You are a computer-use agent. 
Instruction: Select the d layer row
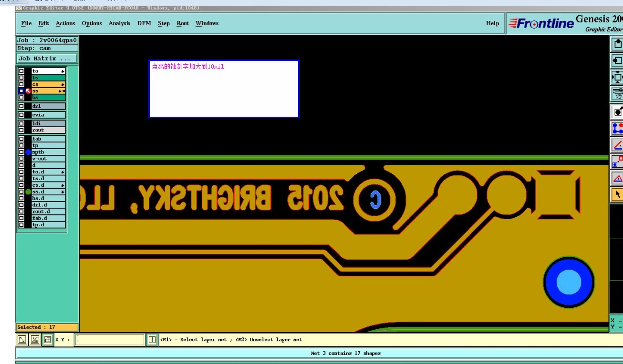point(48,165)
